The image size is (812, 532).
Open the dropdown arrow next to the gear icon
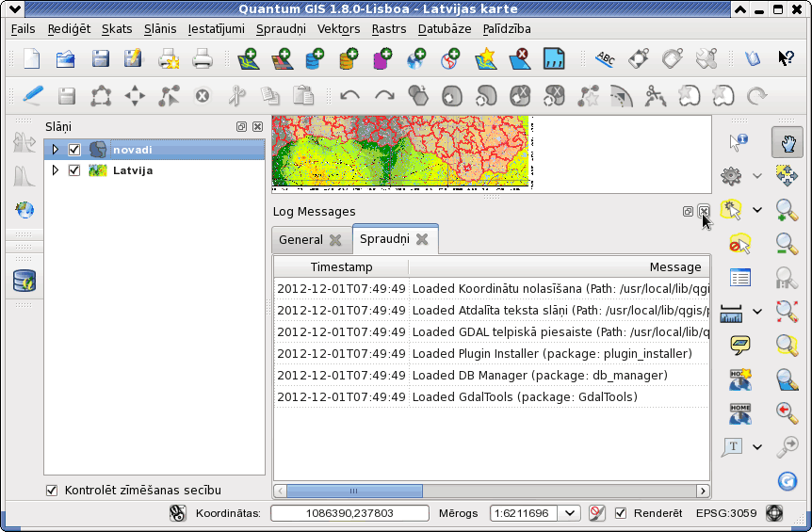pyautogui.click(x=757, y=176)
